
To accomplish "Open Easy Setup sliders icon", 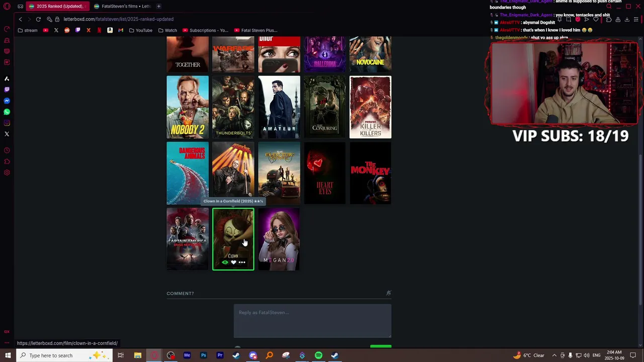I will 636,20.
